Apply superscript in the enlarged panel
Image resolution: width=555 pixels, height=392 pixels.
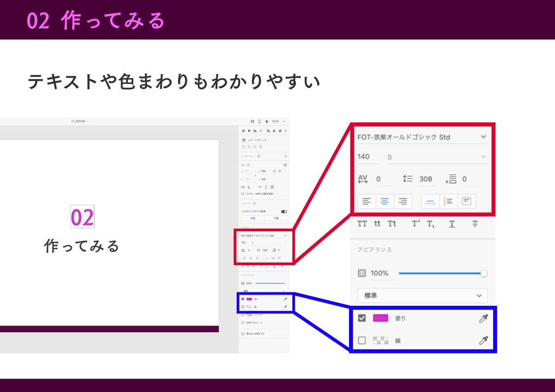click(416, 224)
